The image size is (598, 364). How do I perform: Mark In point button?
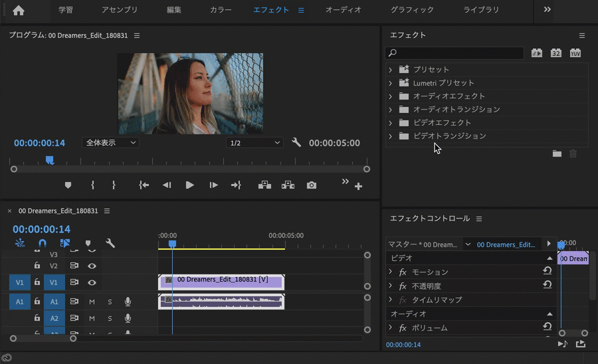92,185
